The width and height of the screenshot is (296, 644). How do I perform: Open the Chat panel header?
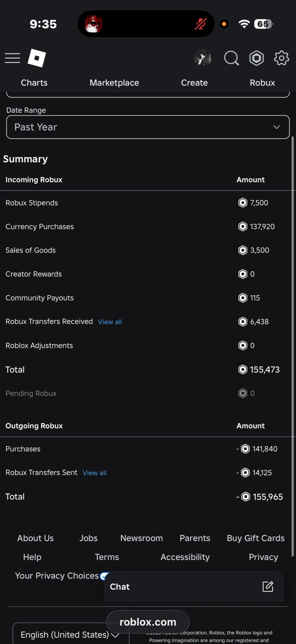194,586
